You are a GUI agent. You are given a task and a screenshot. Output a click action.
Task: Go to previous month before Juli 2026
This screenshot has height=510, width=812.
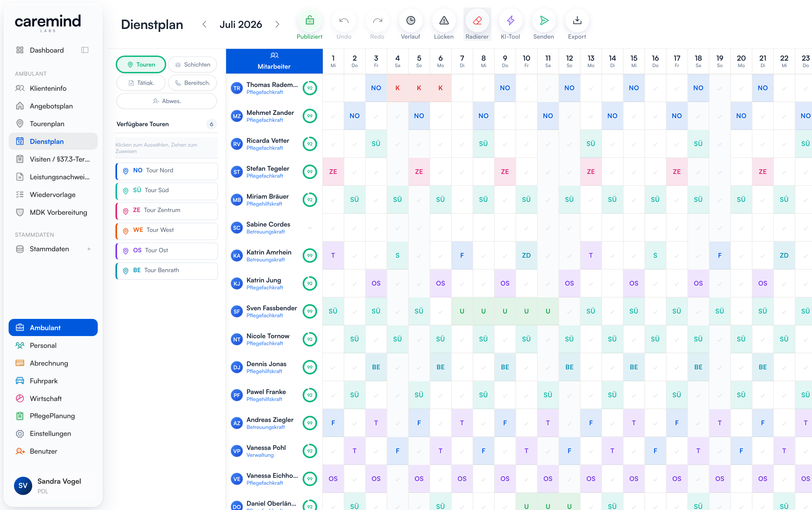pyautogui.click(x=204, y=24)
